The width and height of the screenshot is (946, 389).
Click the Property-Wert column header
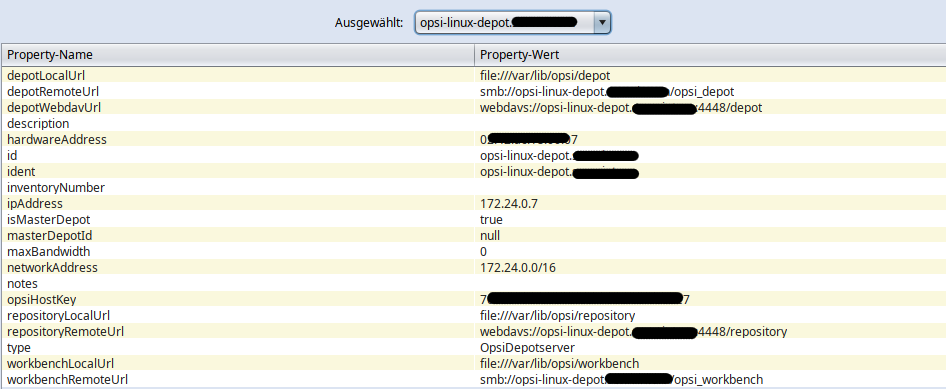click(x=710, y=55)
